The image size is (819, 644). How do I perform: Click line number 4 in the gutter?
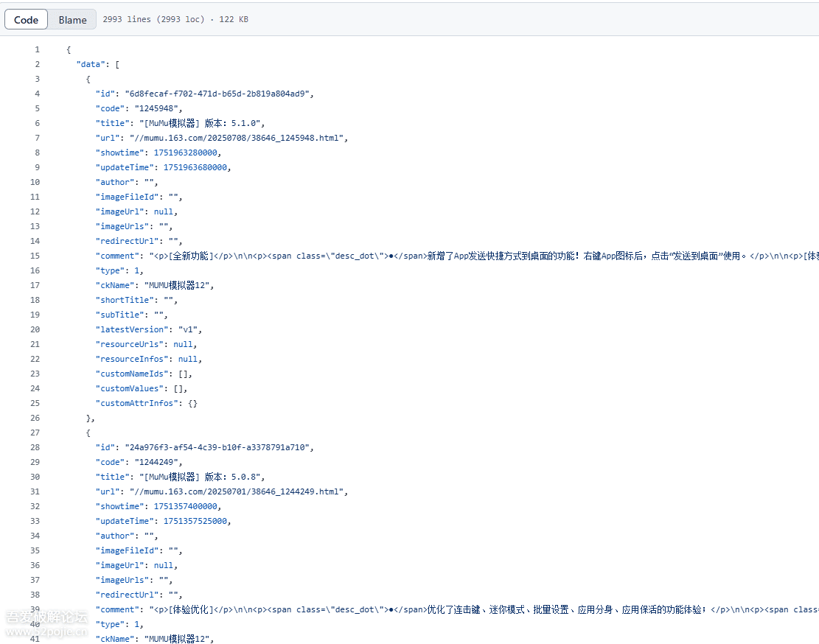(x=37, y=94)
